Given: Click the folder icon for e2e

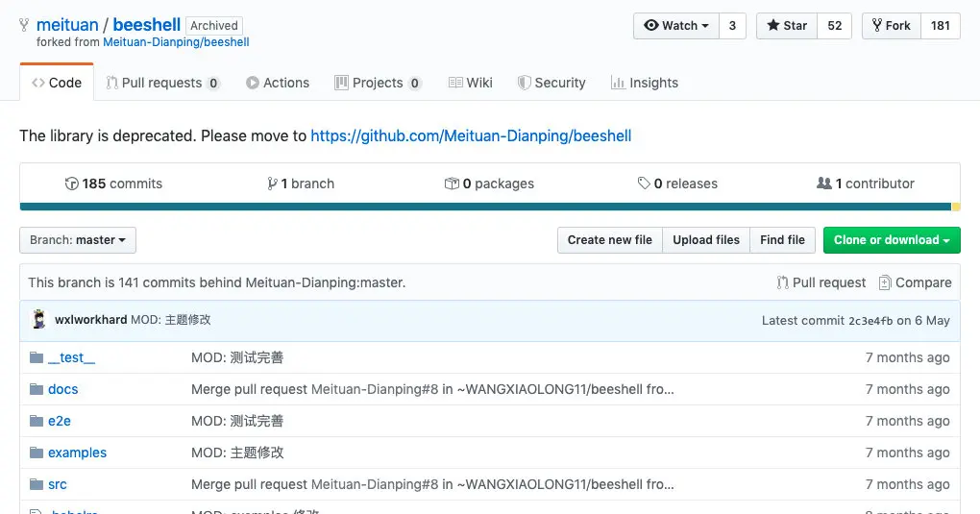Looking at the screenshot, I should [37, 421].
